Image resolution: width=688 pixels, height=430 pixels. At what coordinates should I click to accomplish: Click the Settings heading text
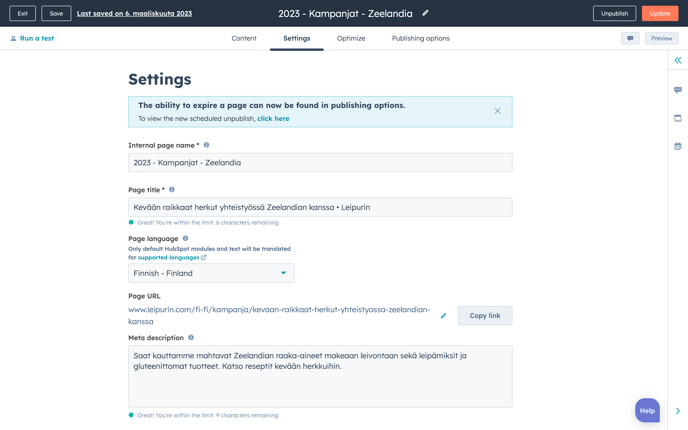click(x=160, y=79)
